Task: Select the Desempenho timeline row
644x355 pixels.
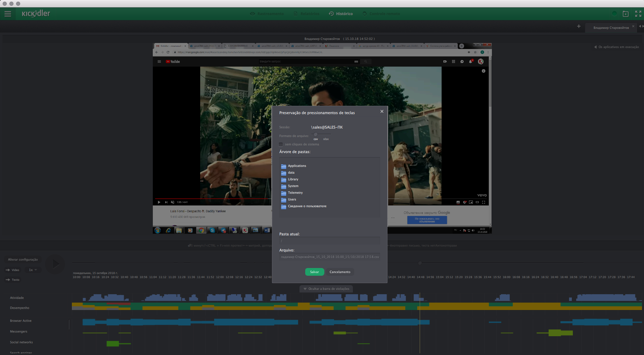Action: [19, 308]
